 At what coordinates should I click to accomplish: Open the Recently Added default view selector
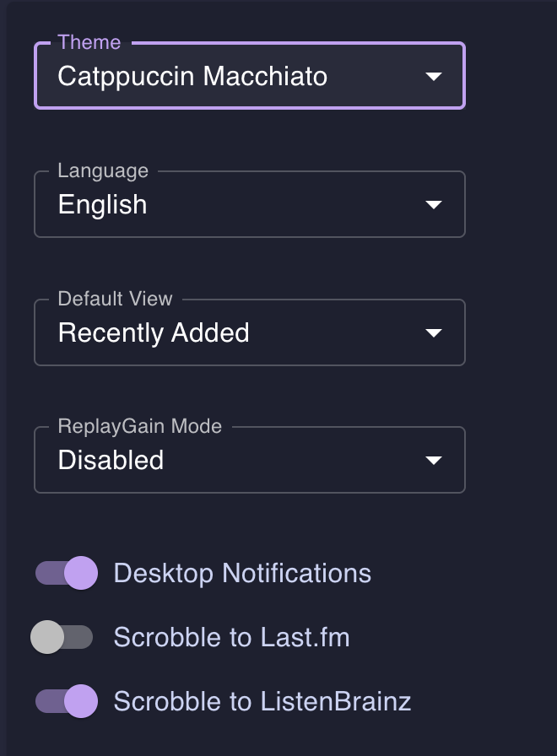coord(236,333)
